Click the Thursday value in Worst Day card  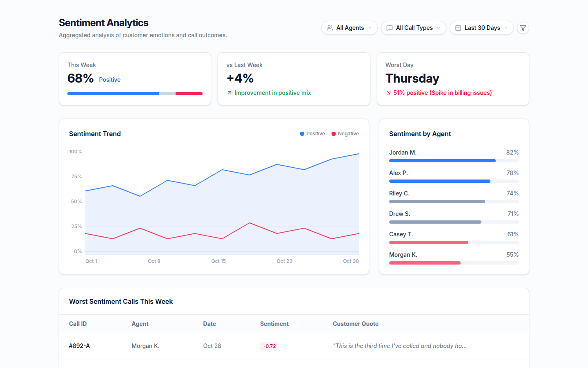412,78
